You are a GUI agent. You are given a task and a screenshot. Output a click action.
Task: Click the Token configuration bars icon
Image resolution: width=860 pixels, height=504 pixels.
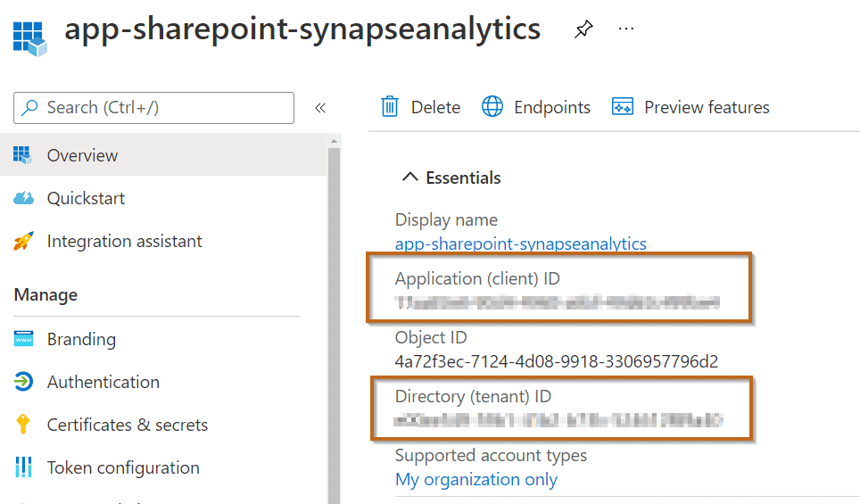[x=23, y=467]
